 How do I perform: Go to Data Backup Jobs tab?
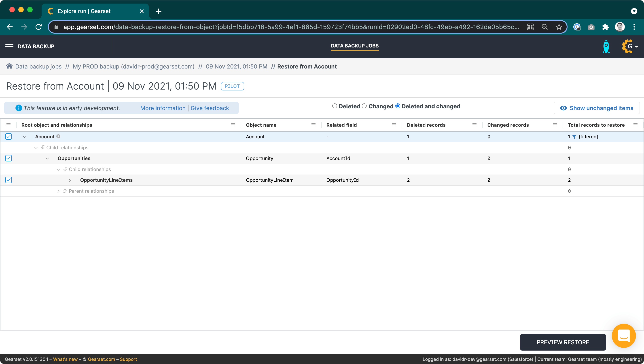coord(354,46)
